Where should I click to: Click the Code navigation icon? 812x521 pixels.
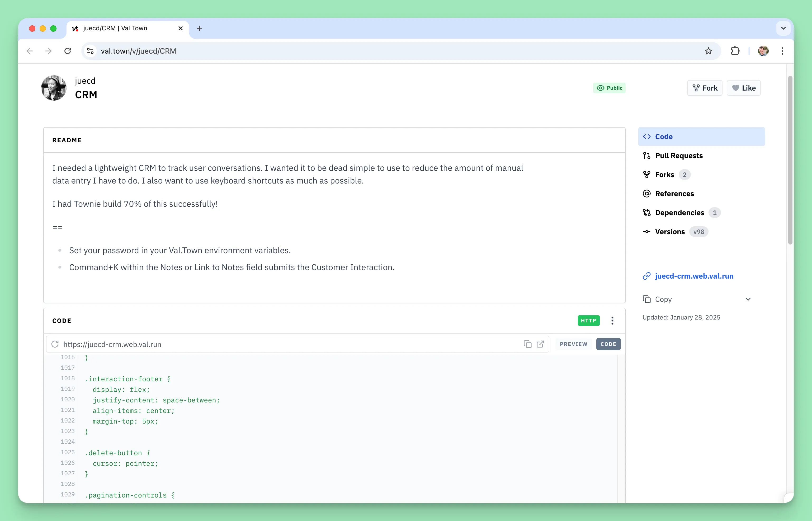pyautogui.click(x=646, y=137)
